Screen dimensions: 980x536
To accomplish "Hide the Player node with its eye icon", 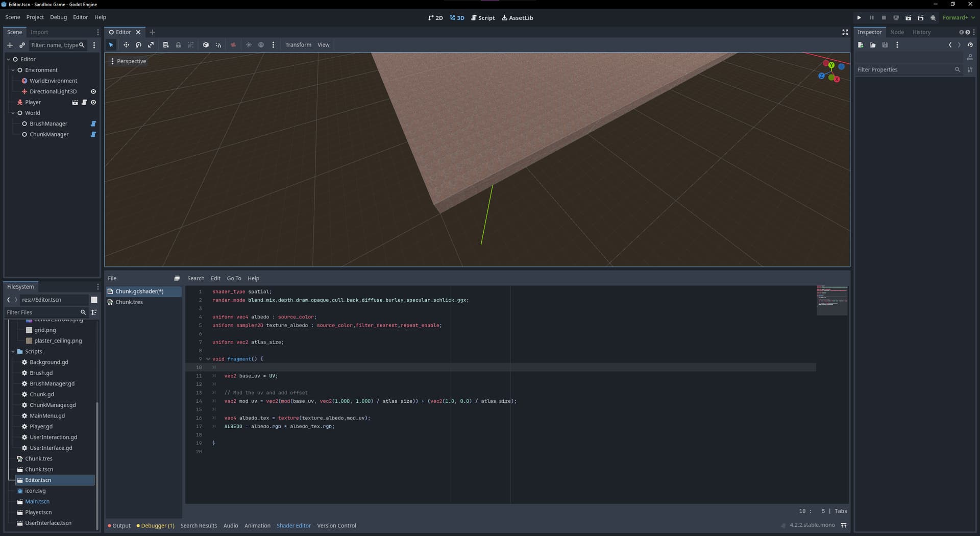I will point(93,102).
